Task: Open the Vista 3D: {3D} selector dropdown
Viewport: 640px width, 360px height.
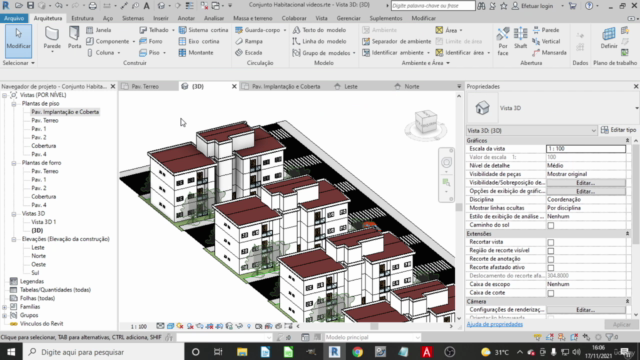Action: [x=531, y=131]
